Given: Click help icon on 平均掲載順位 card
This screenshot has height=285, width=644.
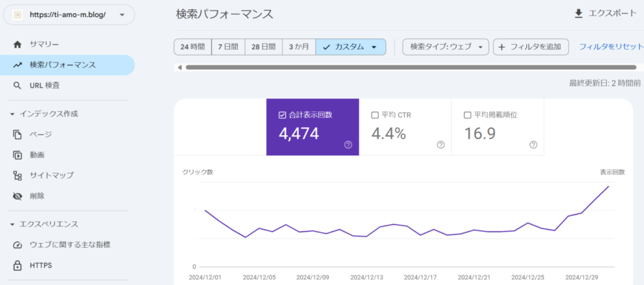Looking at the screenshot, I should (533, 145).
